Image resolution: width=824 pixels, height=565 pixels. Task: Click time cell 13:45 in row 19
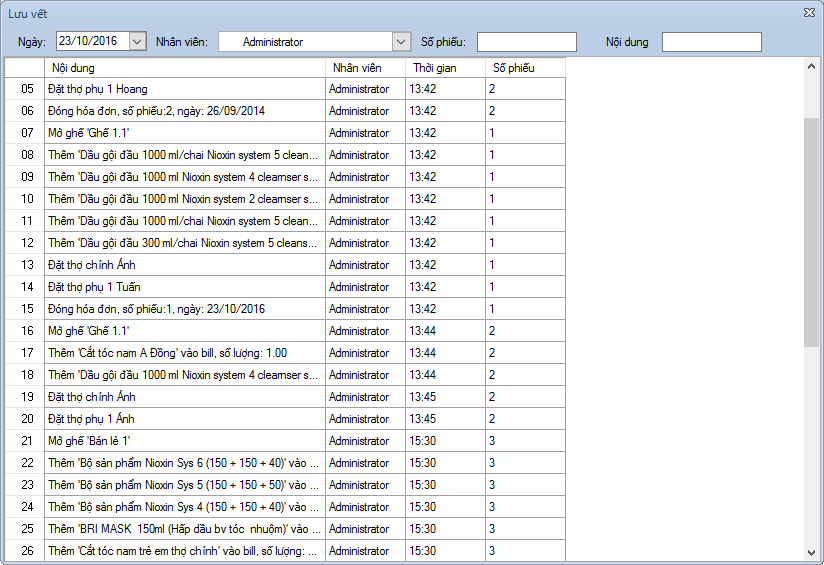tap(445, 397)
